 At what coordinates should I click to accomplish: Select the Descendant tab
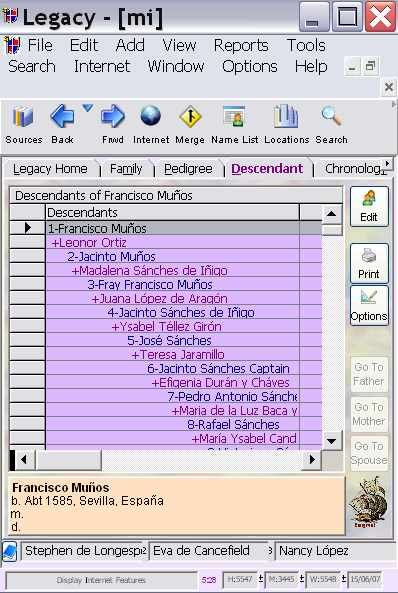click(267, 169)
